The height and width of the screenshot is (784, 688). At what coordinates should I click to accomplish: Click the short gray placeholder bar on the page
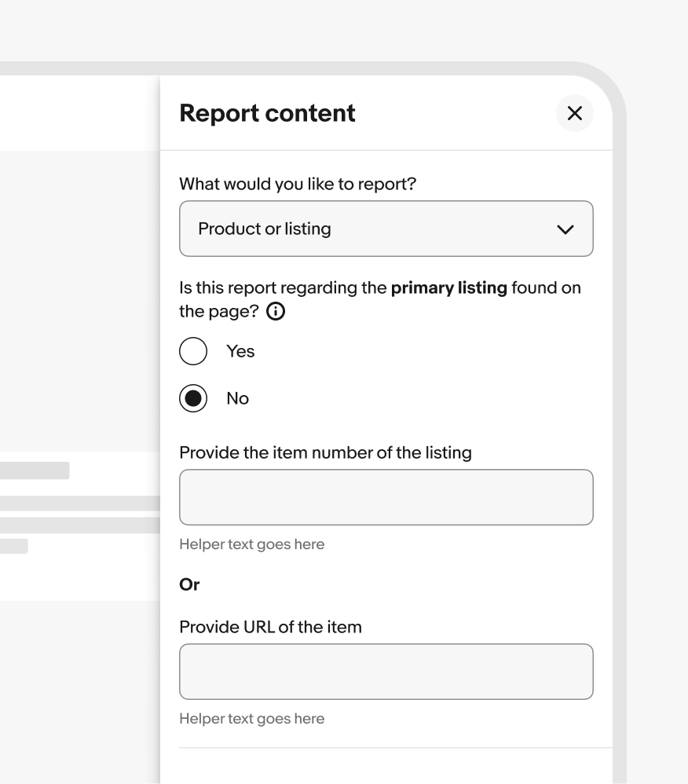click(x=13, y=546)
